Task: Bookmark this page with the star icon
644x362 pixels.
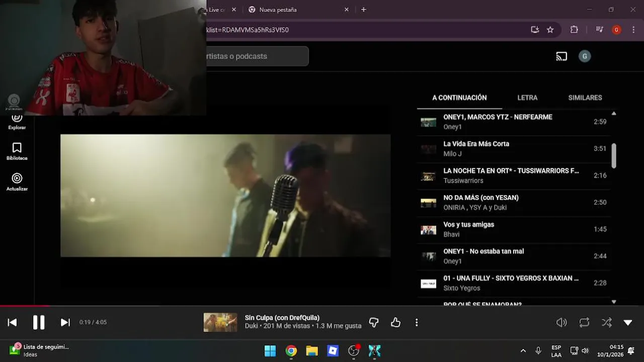Action: pyautogui.click(x=550, y=30)
